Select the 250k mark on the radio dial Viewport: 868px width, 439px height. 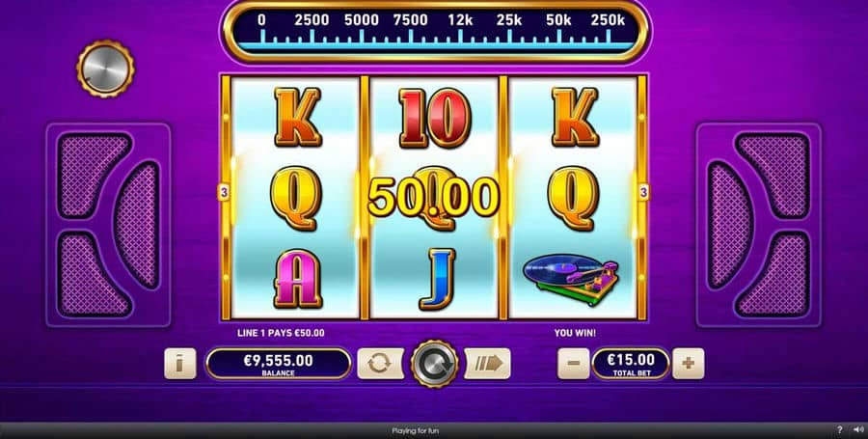608,20
